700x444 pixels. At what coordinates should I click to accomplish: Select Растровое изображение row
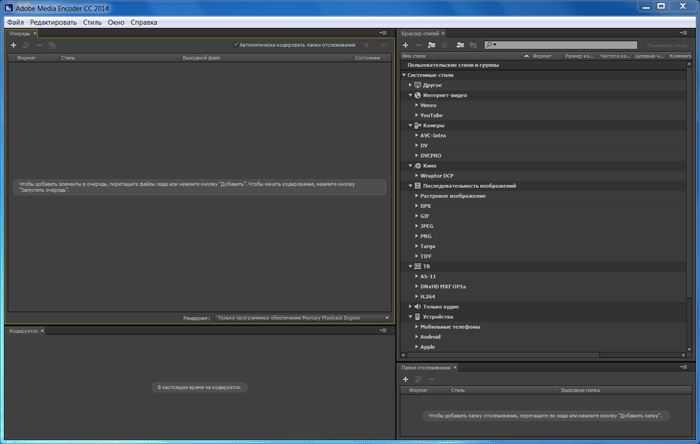click(544, 196)
